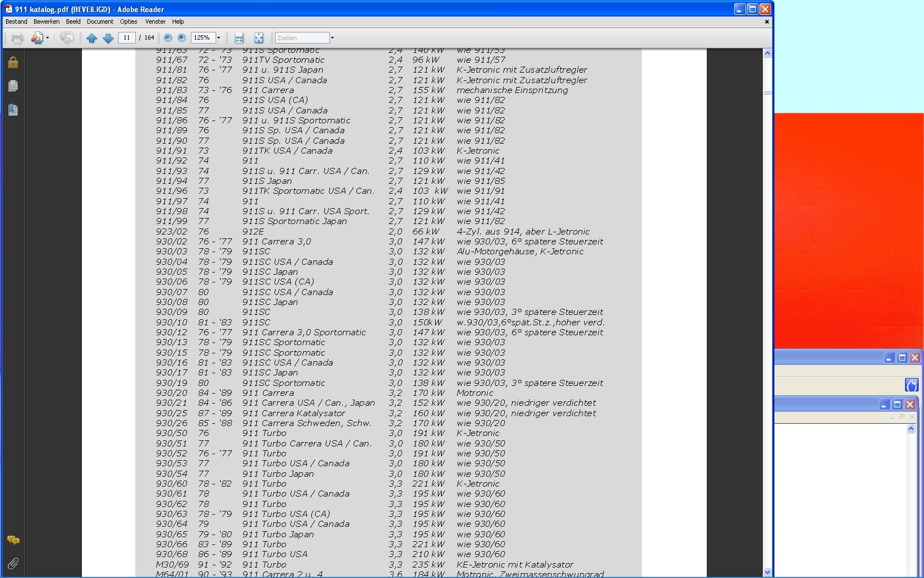Open the security lock panel in the sidebar

13,62
